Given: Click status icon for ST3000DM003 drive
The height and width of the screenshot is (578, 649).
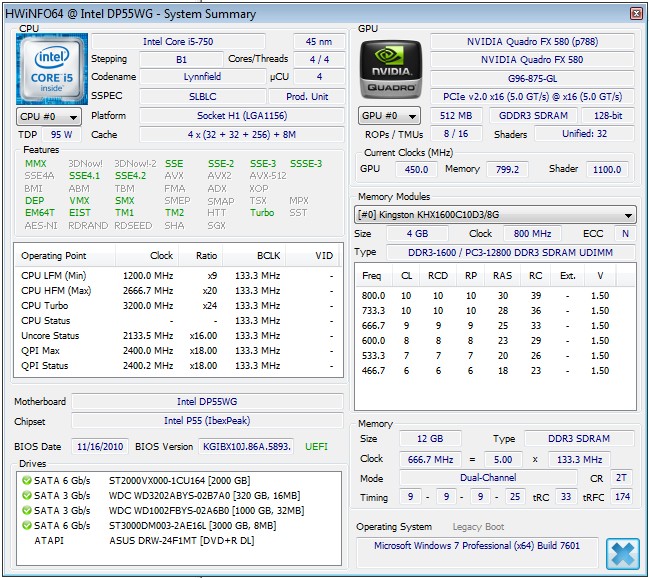Looking at the screenshot, I should pos(26,525).
